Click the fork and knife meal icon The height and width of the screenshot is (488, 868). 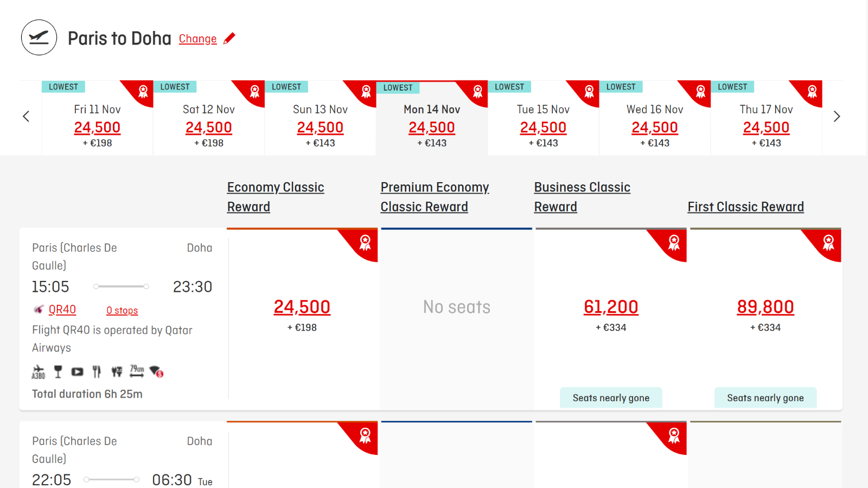97,371
